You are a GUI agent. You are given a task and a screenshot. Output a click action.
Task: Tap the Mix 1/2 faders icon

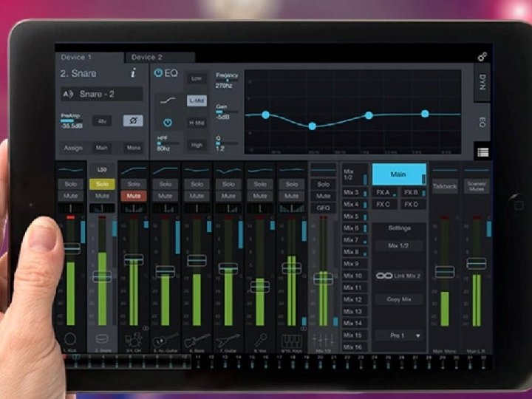pos(324,339)
